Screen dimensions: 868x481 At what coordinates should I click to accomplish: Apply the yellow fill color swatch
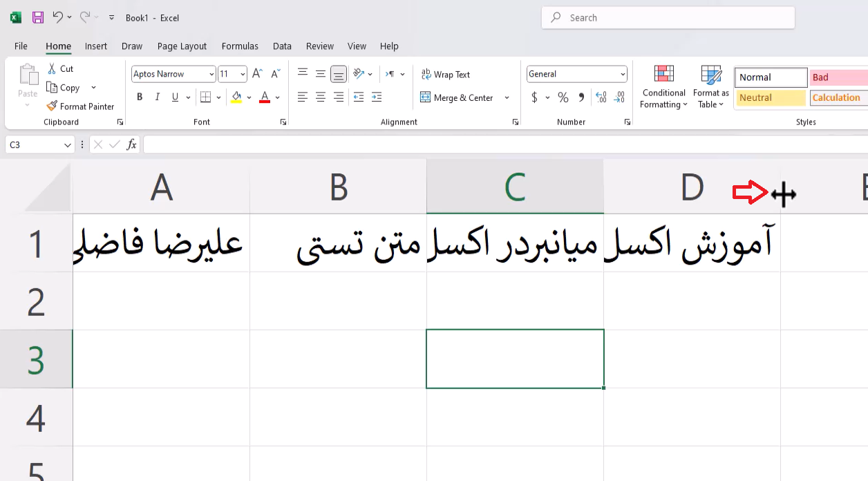point(236,97)
